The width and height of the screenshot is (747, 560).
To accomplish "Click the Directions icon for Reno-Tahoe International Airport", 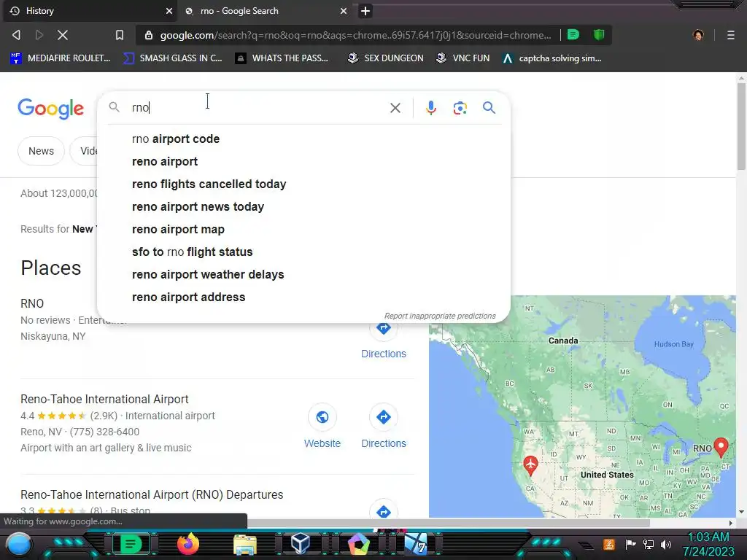I will 384,417.
